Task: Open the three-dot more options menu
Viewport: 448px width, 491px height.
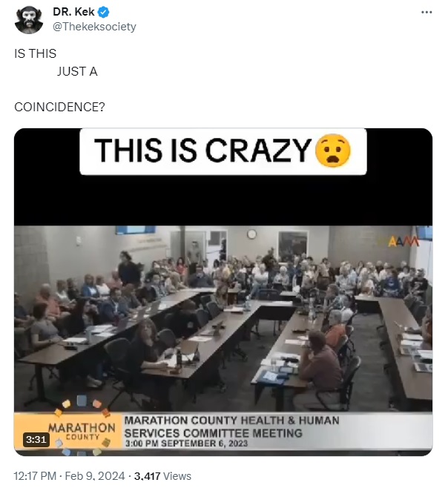Action: (426, 12)
